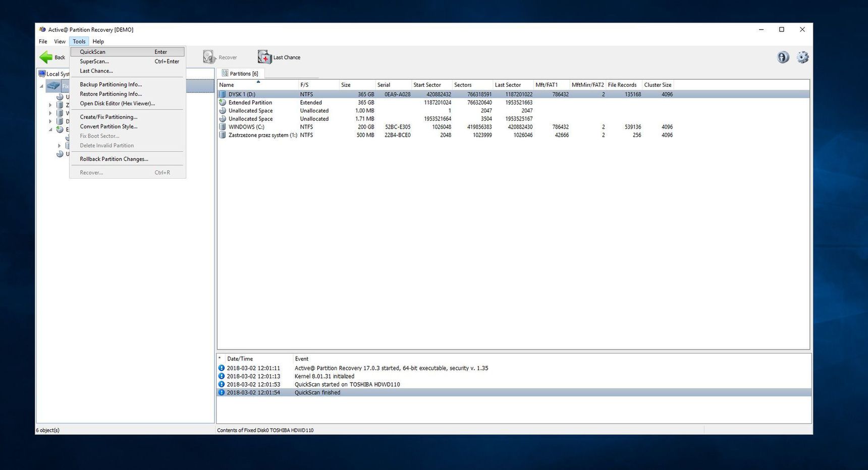Open the File menu

43,41
